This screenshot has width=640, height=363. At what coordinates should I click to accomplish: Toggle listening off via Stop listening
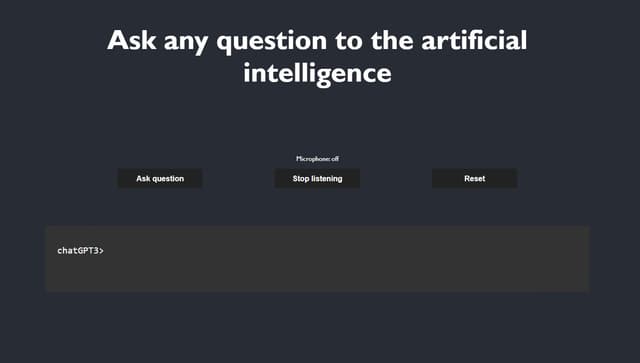tap(317, 178)
